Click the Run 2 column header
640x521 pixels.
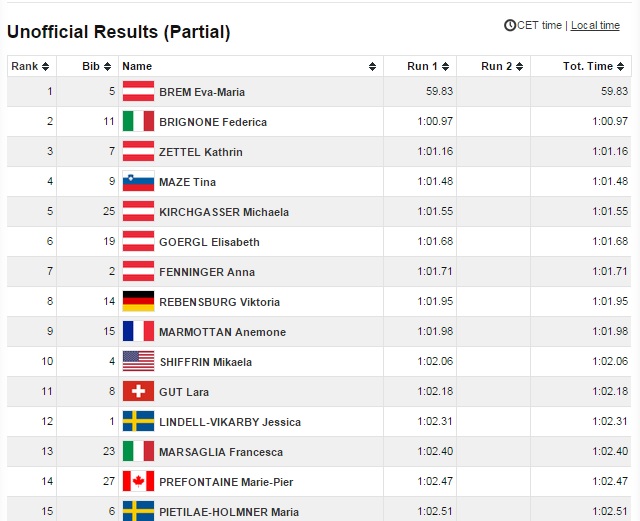pos(495,67)
